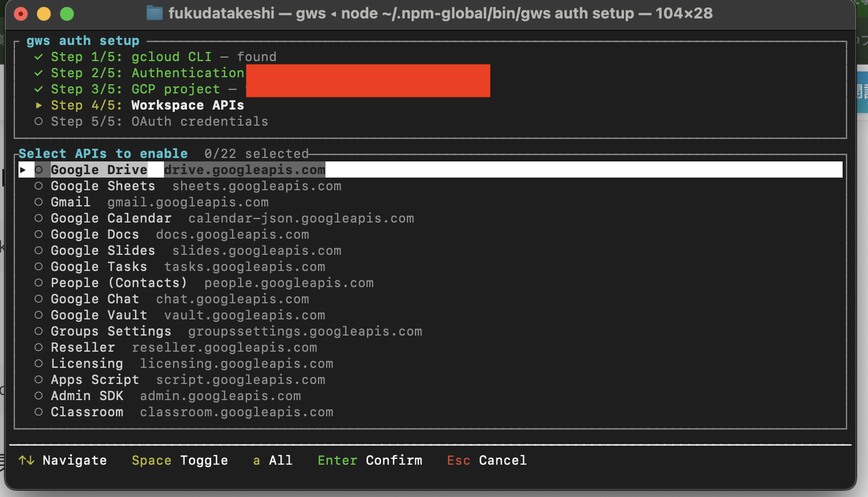Select the Google Calendar option circle
Screen dimensions: 868x497
39,219
